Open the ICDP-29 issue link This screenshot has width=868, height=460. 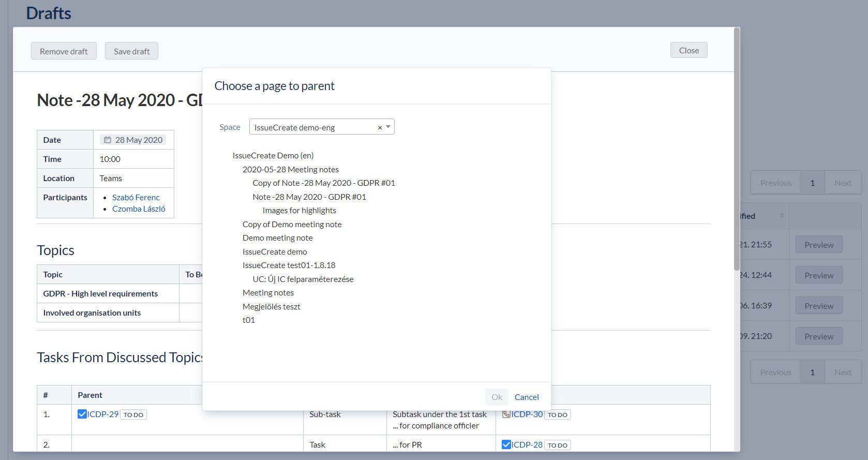(103, 414)
